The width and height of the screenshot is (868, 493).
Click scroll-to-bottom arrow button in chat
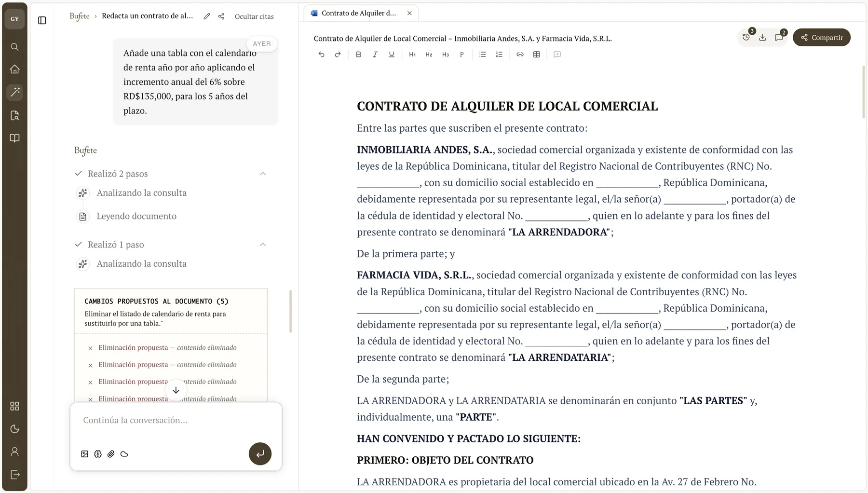point(176,390)
